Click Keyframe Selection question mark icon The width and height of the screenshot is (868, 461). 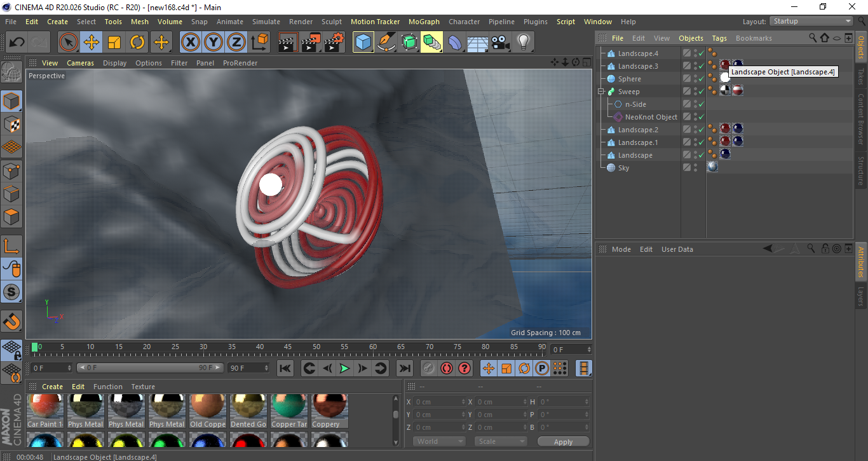pos(465,368)
